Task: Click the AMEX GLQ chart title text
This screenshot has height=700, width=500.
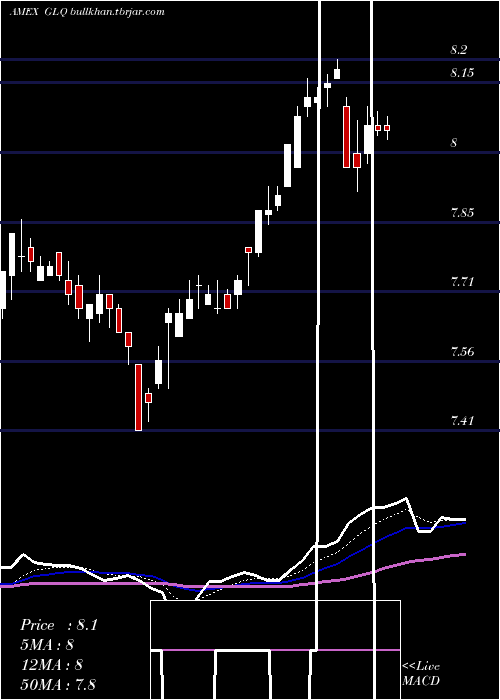Action: (87, 12)
